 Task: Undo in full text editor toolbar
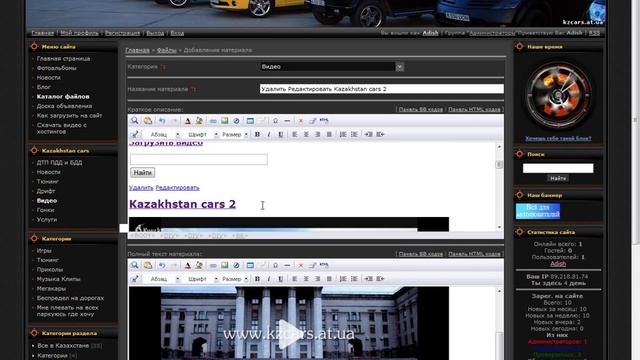162,265
